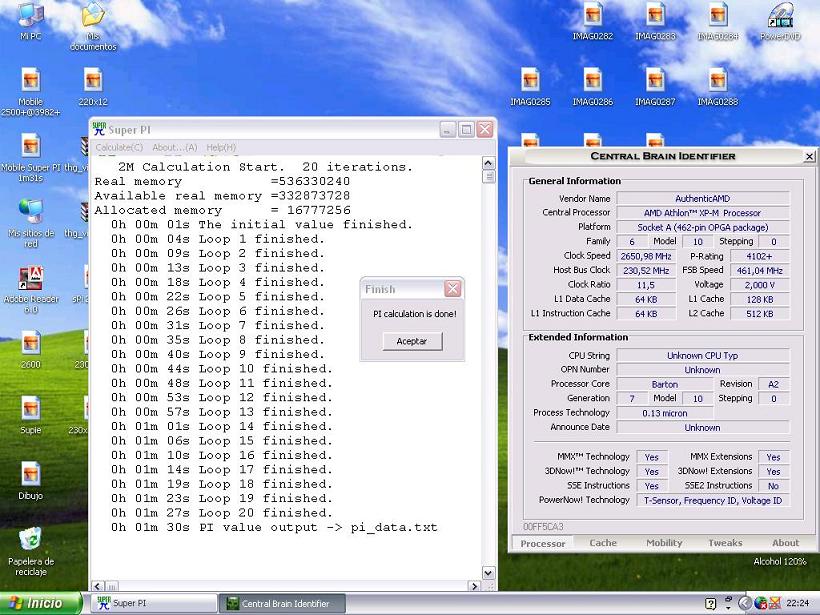820x615 pixels.
Task: Open the Mobility tab
Action: tap(664, 543)
